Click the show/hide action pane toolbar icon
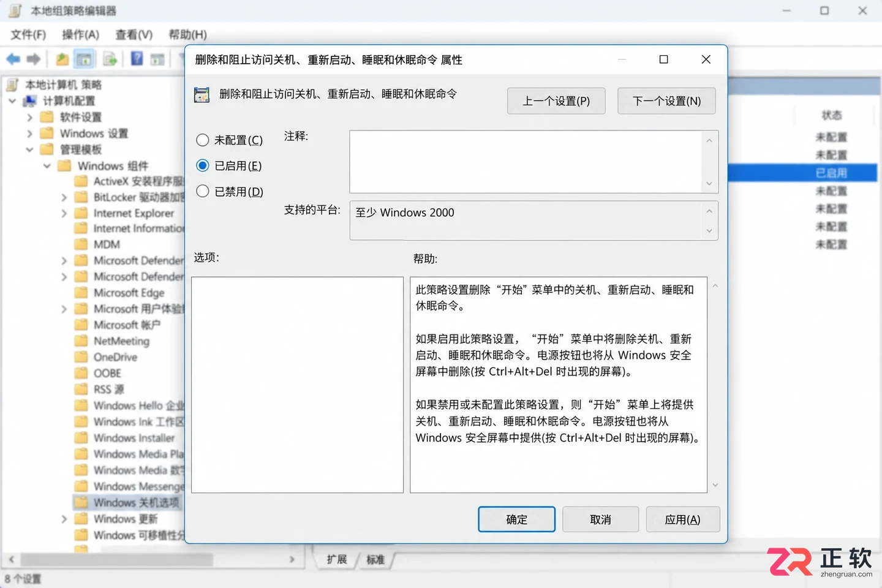Screen dimensions: 882x588 click(157, 59)
